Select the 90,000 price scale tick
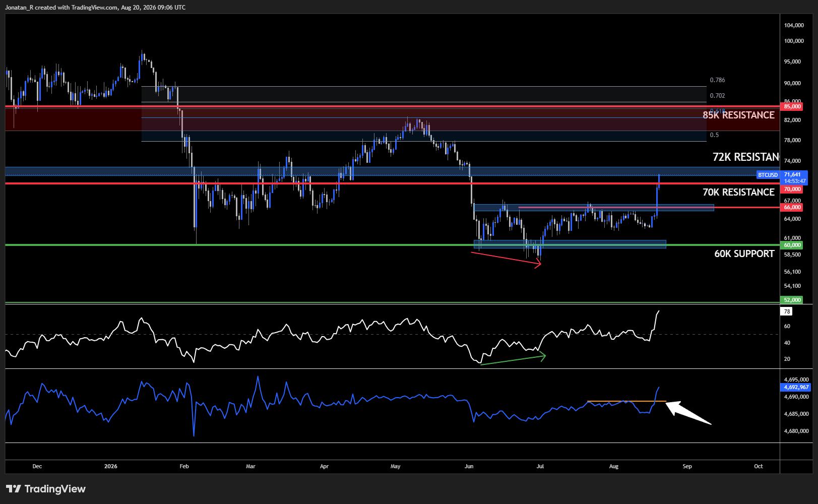Viewport: 818px width, 504px height. [x=792, y=83]
